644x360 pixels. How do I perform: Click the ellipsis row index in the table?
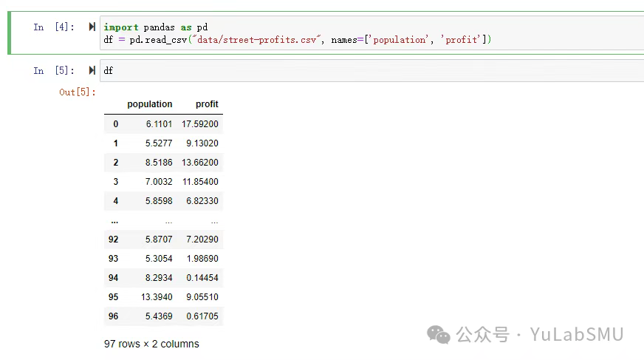(x=114, y=220)
